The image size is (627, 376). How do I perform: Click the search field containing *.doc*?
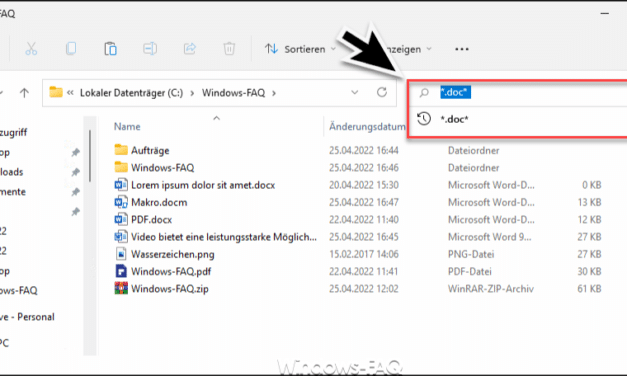(x=518, y=93)
